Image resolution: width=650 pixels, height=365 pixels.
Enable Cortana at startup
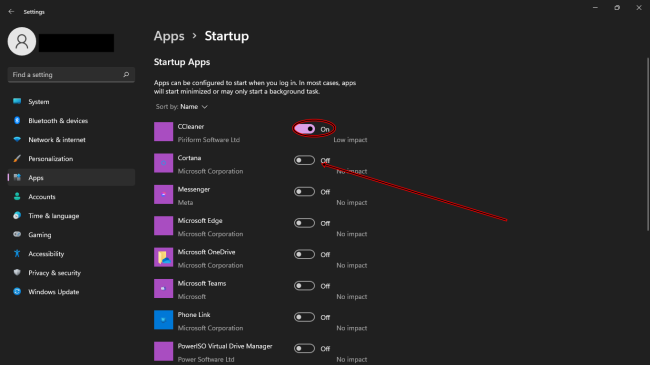coord(305,160)
